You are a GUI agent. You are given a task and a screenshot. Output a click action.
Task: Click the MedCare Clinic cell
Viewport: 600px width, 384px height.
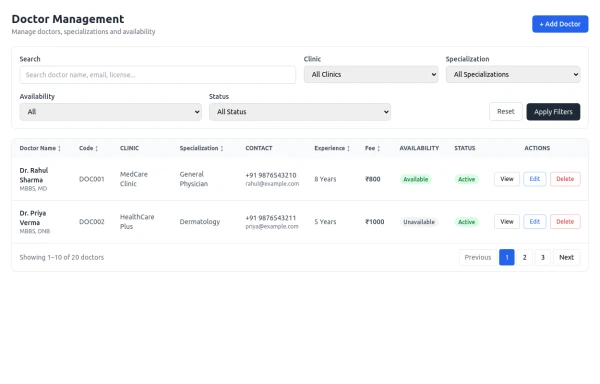coord(134,179)
